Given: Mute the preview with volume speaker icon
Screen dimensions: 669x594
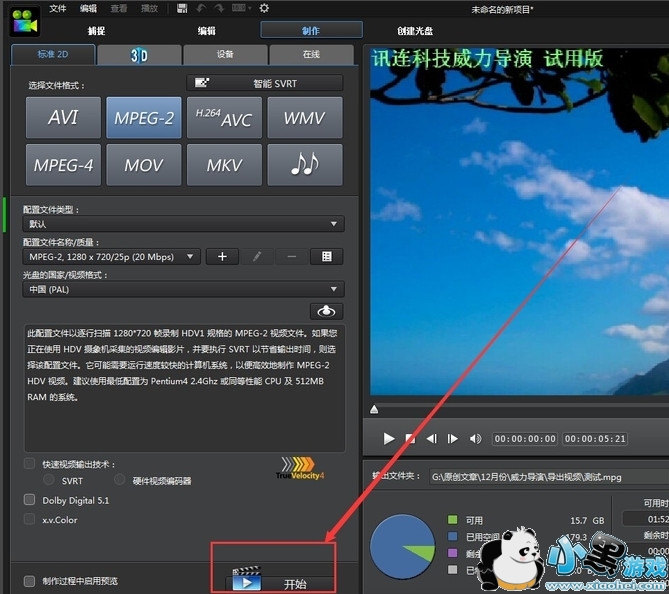Looking at the screenshot, I should pyautogui.click(x=475, y=438).
